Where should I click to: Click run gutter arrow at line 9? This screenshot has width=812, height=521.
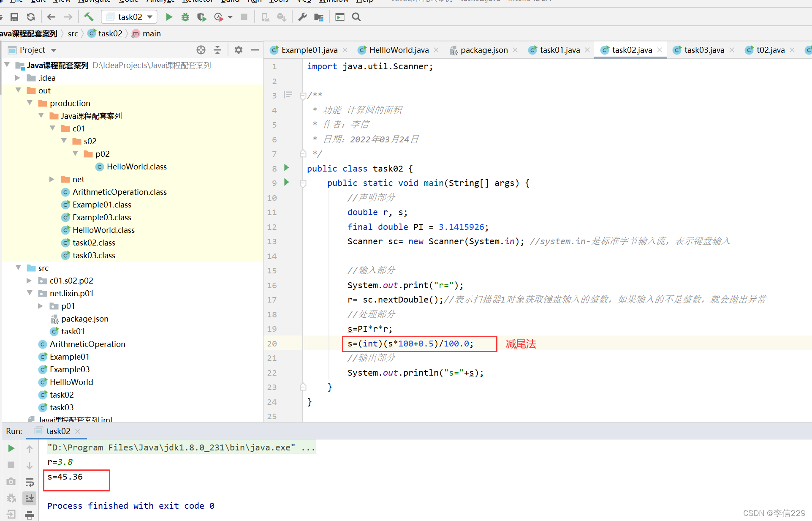(287, 182)
